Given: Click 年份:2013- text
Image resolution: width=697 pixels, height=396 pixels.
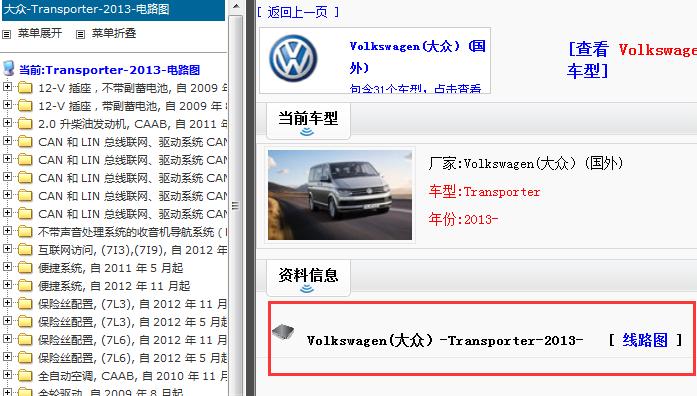Looking at the screenshot, I should [x=463, y=219].
